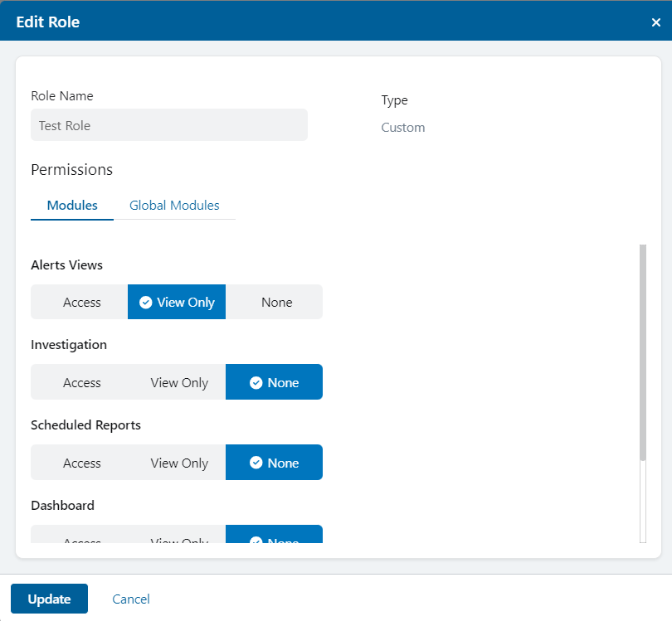Enable Access permission for Investigation
Screen dimensions: 672x621
[82, 382]
